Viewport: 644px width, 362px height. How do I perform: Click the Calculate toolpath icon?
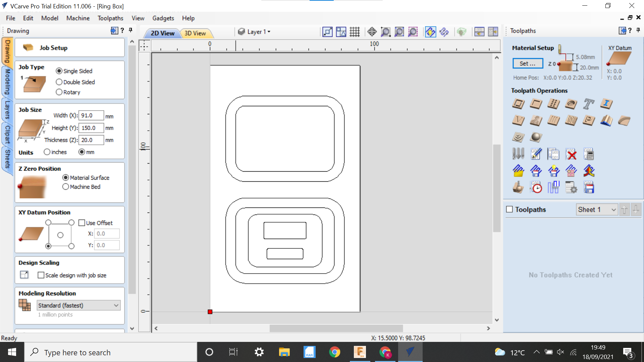click(589, 154)
